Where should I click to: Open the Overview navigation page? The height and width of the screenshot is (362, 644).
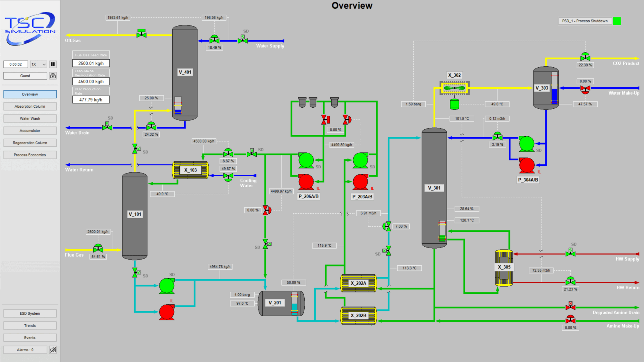pyautogui.click(x=30, y=94)
